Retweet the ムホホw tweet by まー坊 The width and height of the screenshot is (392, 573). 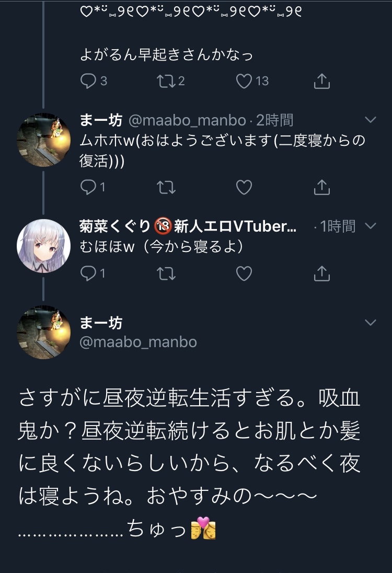[x=166, y=187]
